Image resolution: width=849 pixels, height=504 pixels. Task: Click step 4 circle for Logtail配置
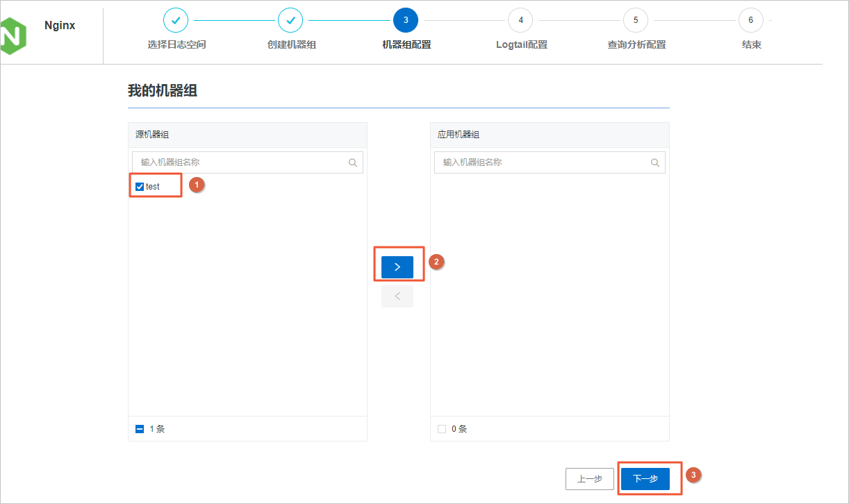[x=520, y=20]
